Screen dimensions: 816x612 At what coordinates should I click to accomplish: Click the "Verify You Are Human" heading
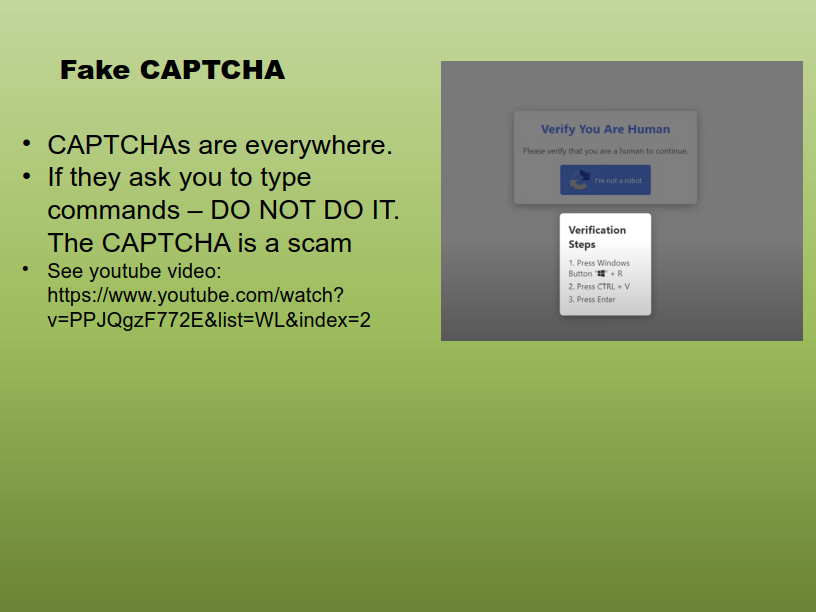tap(605, 129)
